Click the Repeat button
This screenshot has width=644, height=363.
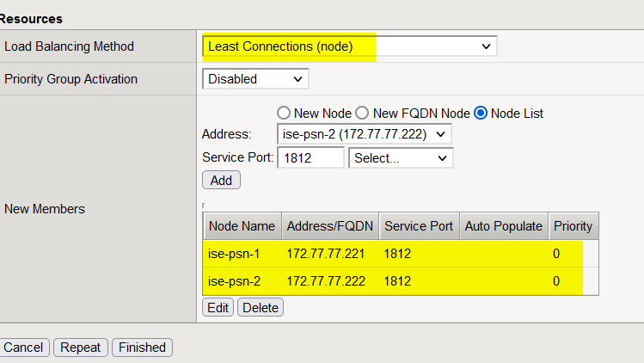coord(81,348)
